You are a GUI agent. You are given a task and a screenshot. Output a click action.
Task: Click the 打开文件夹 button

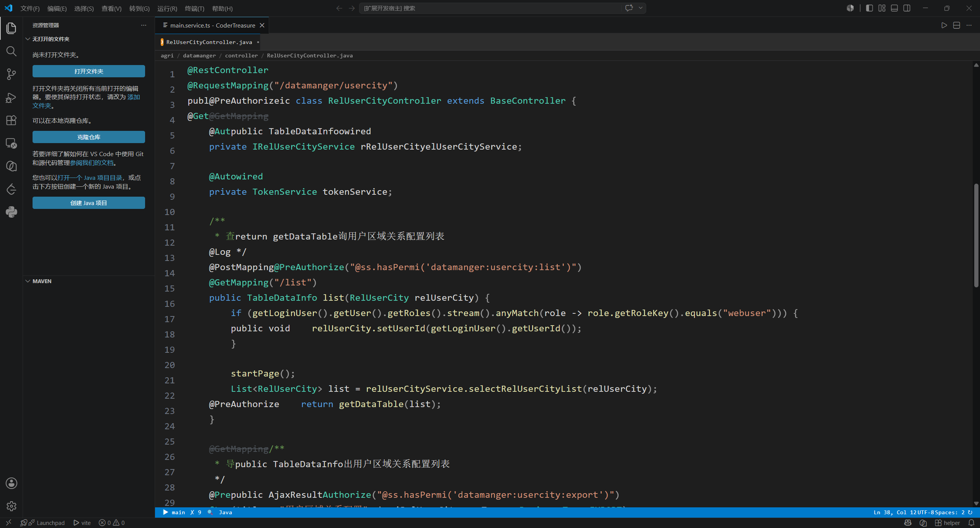pyautogui.click(x=89, y=71)
